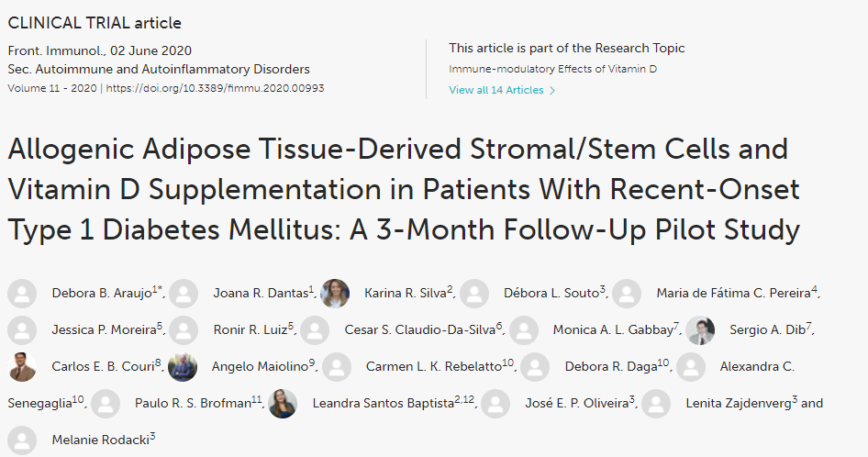Click Angelo Maiolino's profile photo
This screenshot has height=457, width=868.
coord(183,367)
